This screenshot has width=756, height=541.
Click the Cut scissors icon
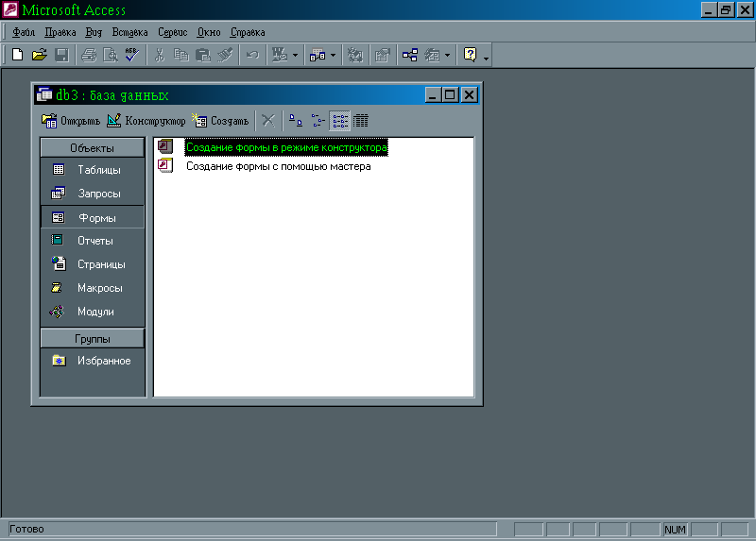coord(160,55)
